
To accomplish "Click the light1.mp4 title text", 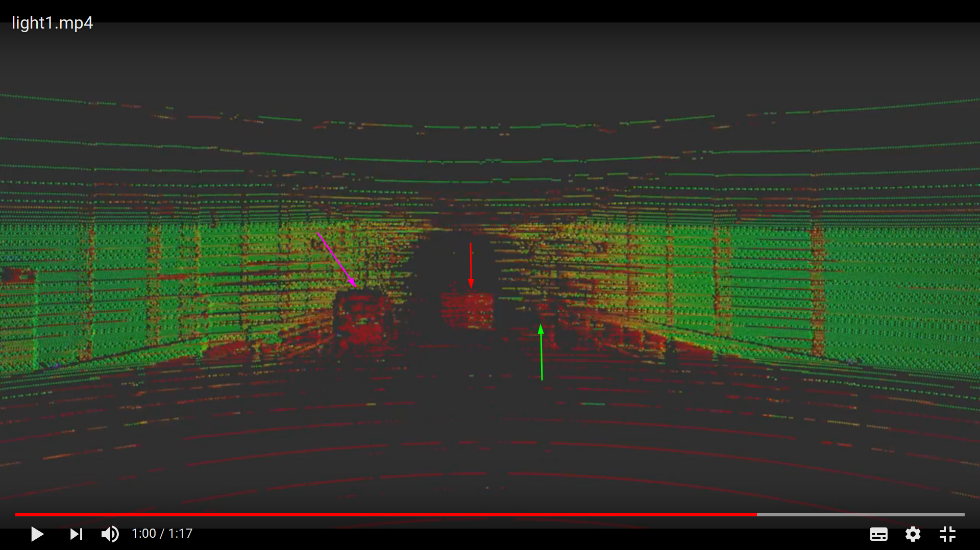I will click(x=52, y=23).
